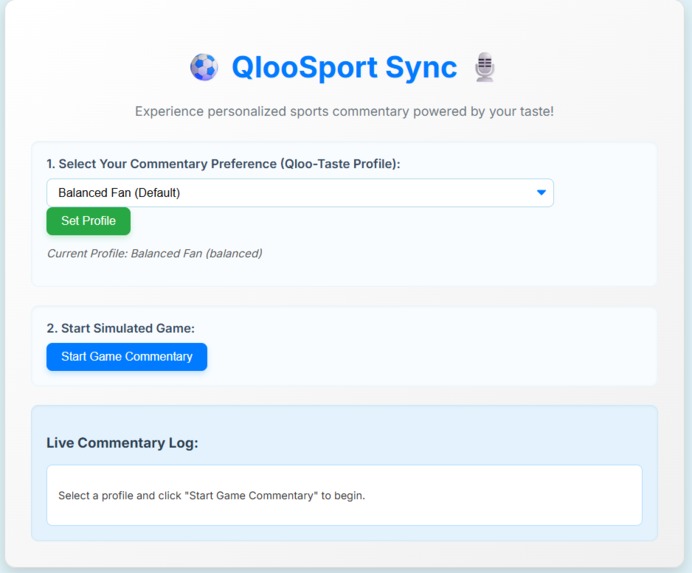Click the 'Select Your Commentary Preference' label
Viewport: 692px width, 573px height.
pyautogui.click(x=223, y=164)
